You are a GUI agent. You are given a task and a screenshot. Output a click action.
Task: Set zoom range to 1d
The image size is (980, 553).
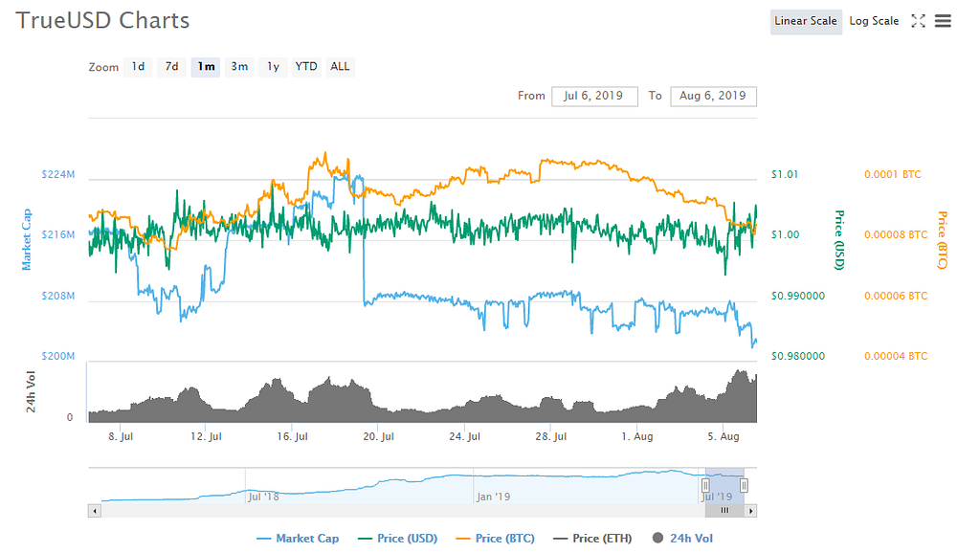tap(138, 67)
